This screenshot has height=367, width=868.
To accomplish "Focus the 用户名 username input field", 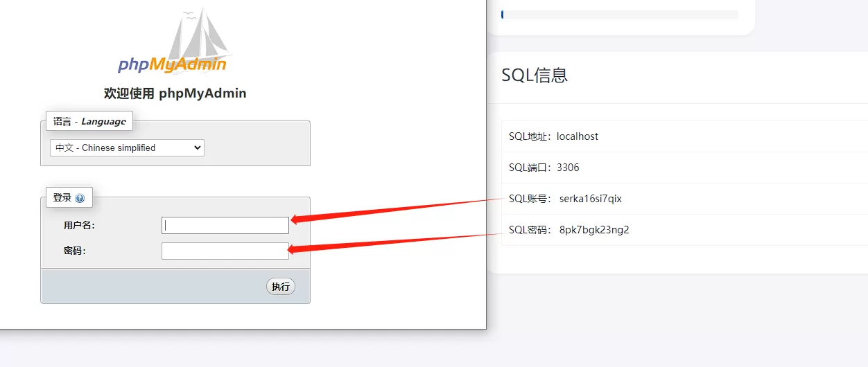I will tap(225, 225).
